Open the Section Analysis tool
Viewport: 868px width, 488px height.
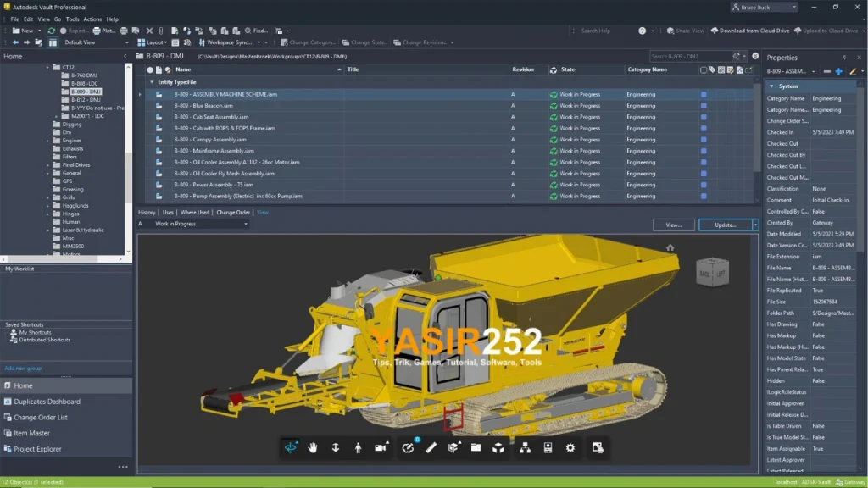click(x=453, y=447)
